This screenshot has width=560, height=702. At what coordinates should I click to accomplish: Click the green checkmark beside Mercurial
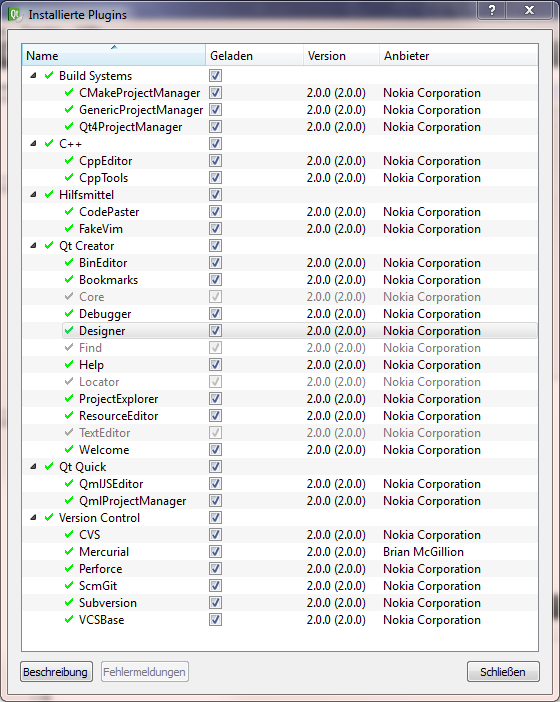[x=69, y=551]
